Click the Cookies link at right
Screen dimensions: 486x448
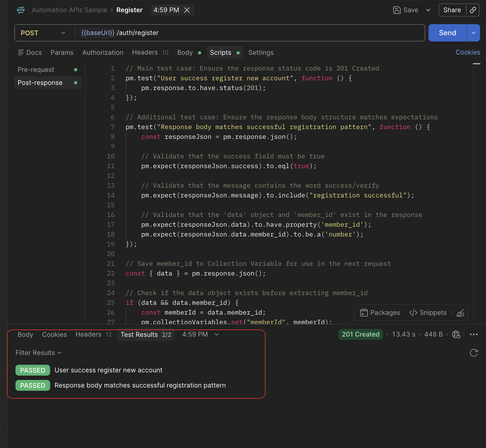[468, 52]
